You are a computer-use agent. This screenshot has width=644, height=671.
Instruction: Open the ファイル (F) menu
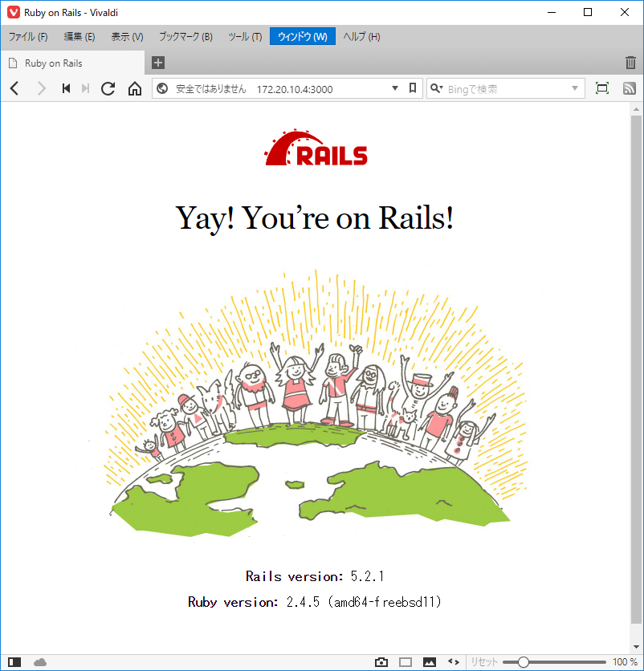pyautogui.click(x=28, y=37)
